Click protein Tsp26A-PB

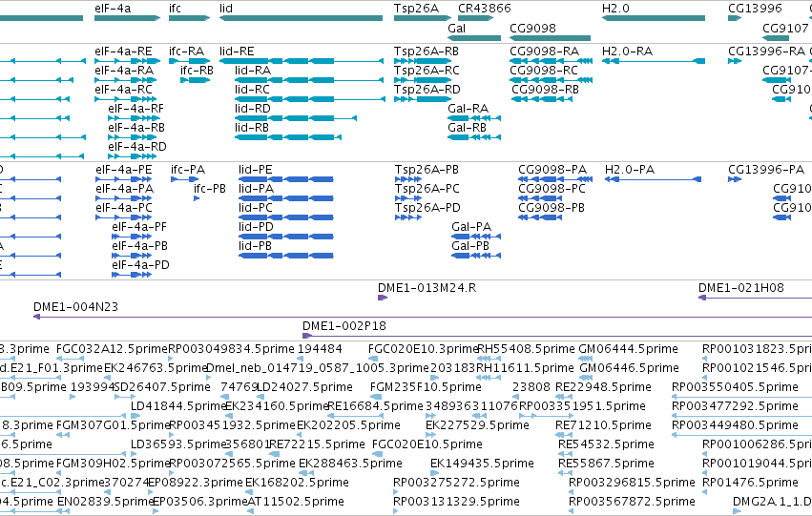(x=427, y=170)
